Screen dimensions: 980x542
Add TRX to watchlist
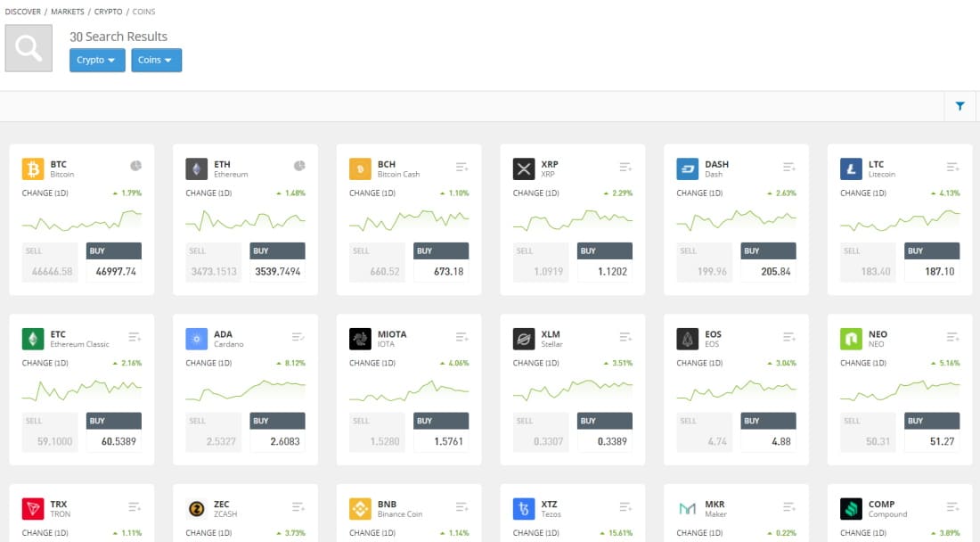coord(135,507)
